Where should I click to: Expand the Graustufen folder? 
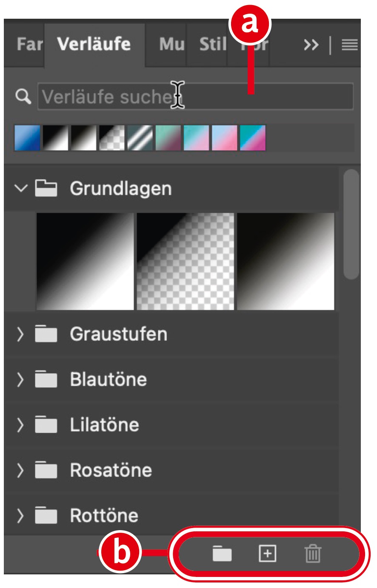[x=20, y=334]
